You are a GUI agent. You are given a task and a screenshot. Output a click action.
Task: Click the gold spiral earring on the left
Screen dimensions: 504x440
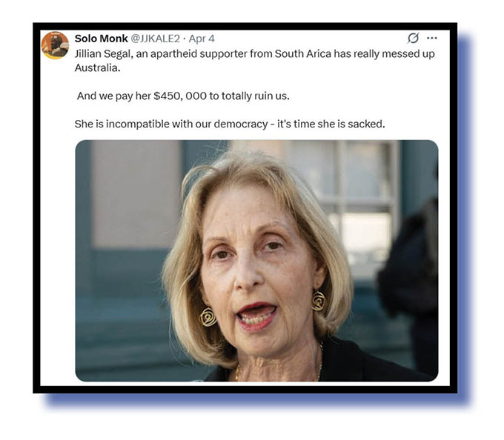[x=208, y=317]
